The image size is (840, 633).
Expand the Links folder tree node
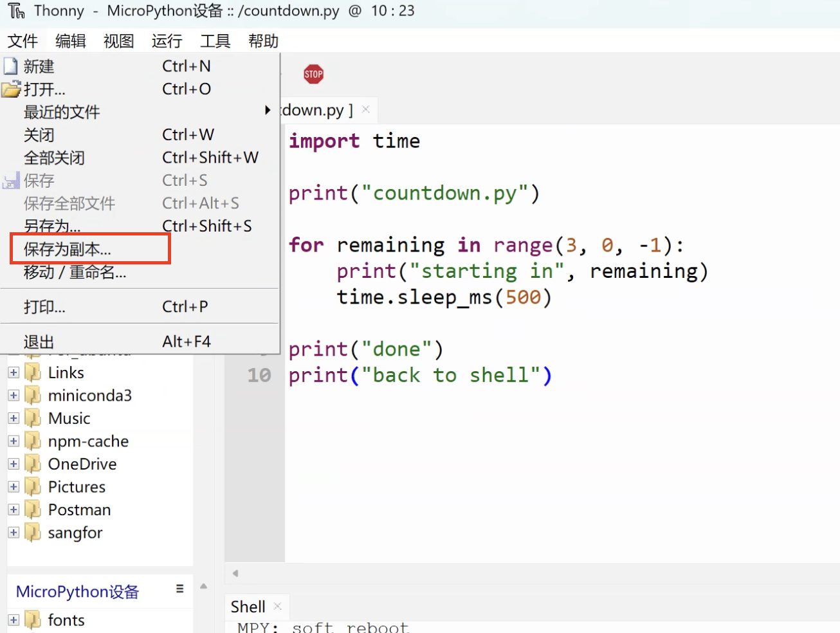point(14,372)
